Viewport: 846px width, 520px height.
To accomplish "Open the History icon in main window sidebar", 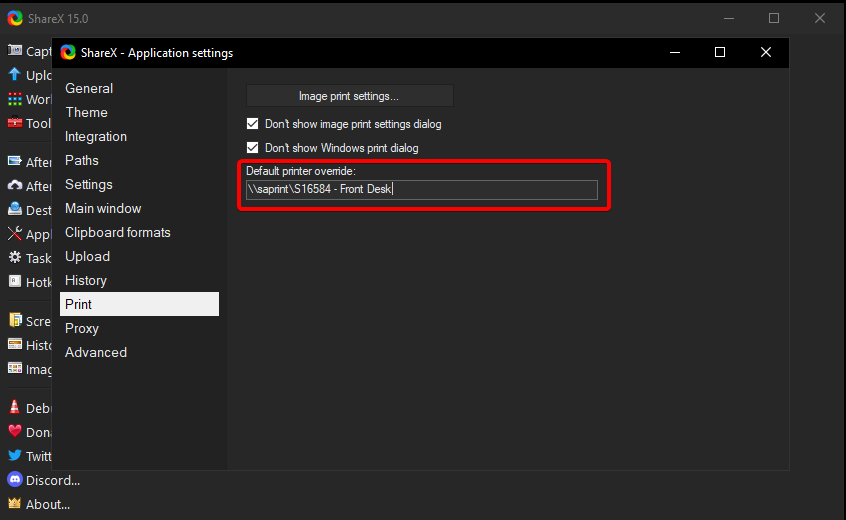I will [15, 344].
